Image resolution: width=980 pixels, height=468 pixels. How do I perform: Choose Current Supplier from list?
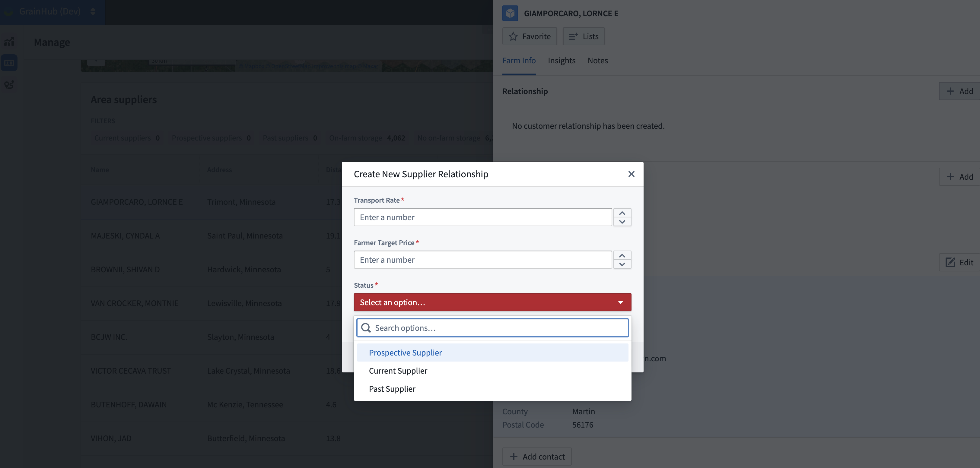click(x=398, y=371)
